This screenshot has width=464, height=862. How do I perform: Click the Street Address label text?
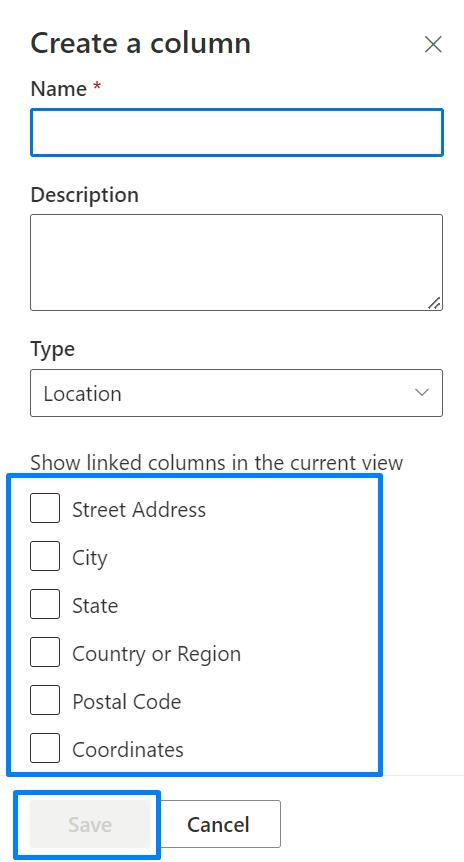click(x=139, y=510)
